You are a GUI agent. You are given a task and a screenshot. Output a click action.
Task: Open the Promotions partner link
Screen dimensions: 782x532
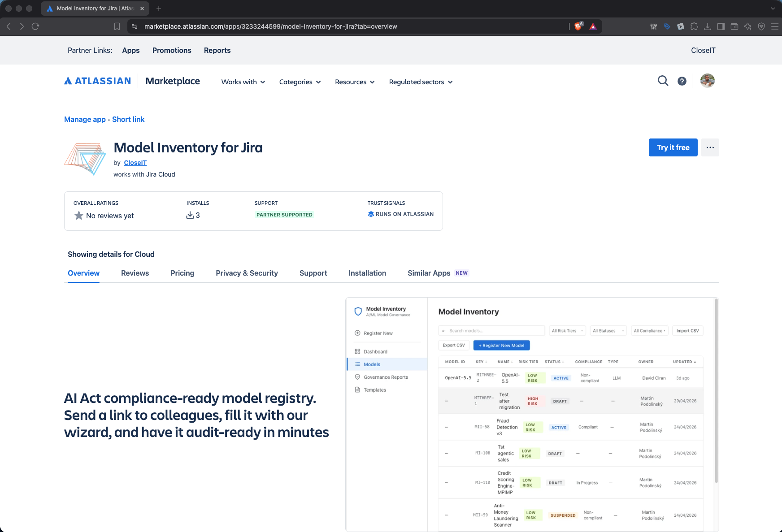click(x=172, y=50)
